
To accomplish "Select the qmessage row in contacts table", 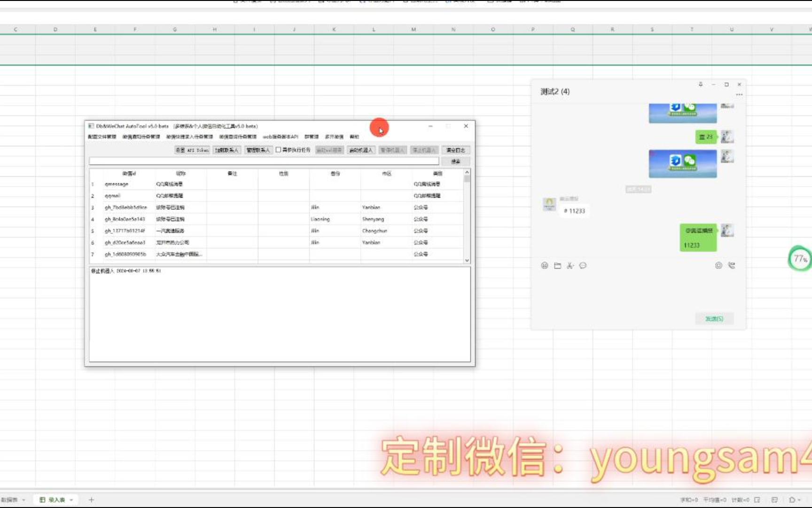I will point(276,184).
